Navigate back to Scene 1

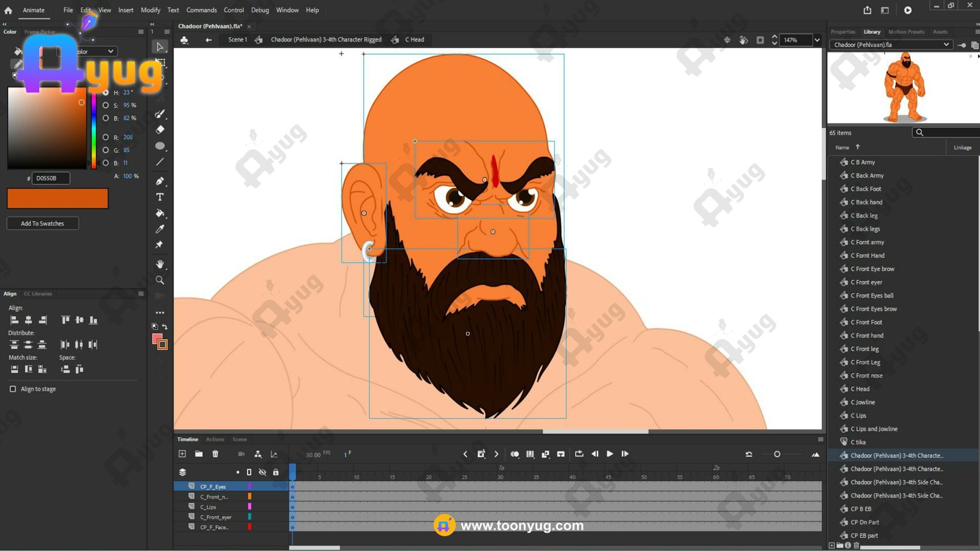[x=237, y=40]
